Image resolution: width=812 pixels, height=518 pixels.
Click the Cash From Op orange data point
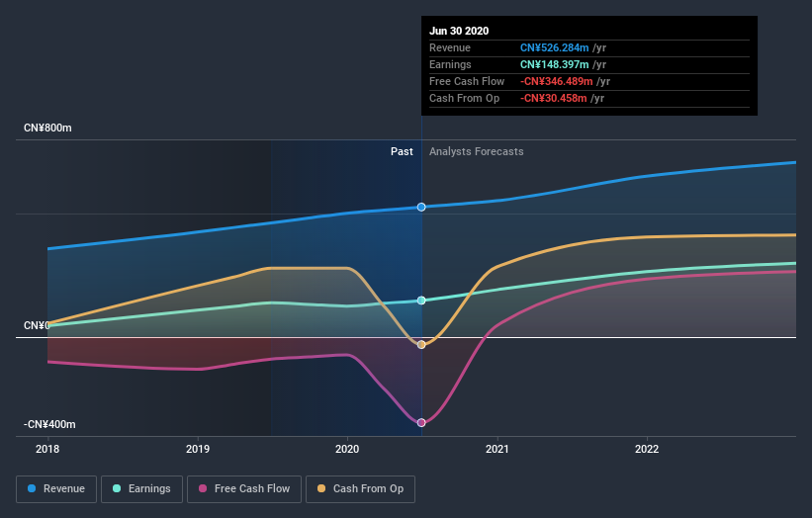(421, 345)
